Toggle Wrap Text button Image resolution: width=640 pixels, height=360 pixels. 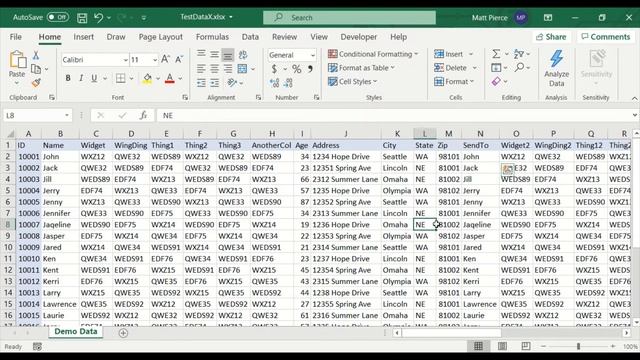click(x=243, y=55)
